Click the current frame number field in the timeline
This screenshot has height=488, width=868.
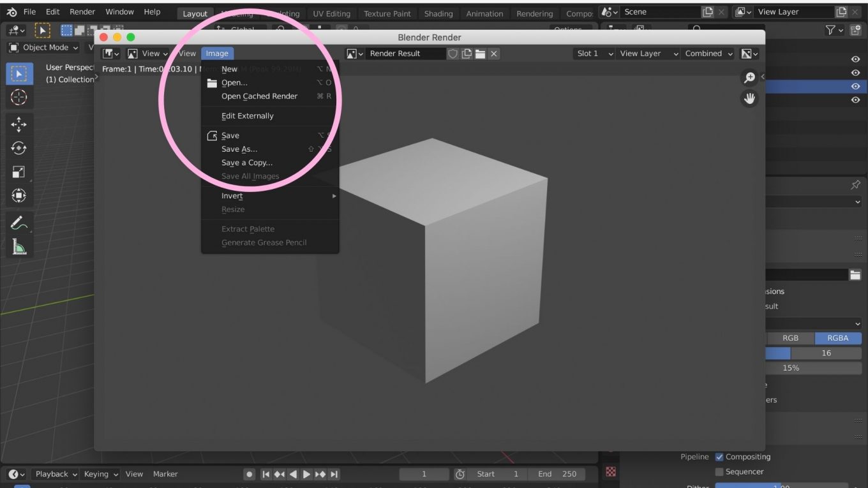(424, 474)
